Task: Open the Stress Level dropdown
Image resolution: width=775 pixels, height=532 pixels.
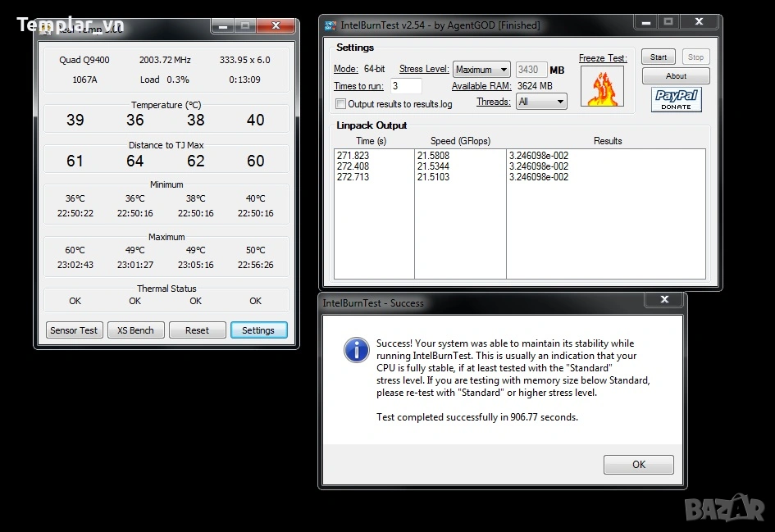Action: pos(481,70)
